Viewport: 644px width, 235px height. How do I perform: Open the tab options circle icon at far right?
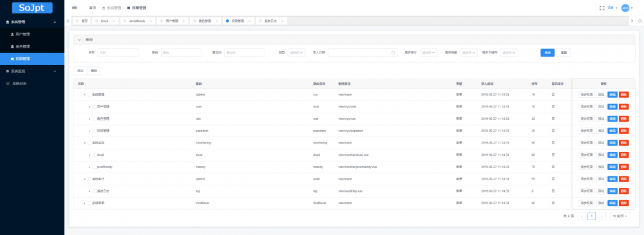tap(640, 21)
